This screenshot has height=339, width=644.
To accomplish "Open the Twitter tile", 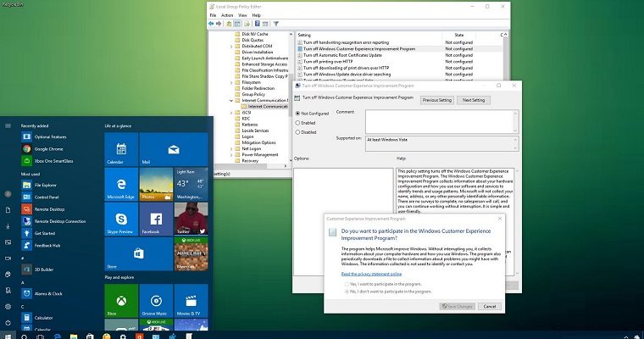I will coord(191,219).
